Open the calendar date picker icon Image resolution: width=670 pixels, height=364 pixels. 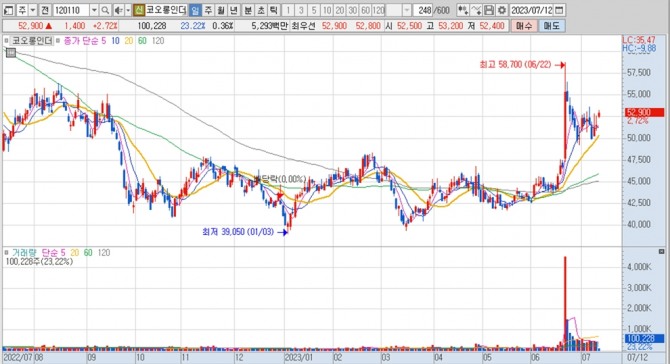[559, 10]
